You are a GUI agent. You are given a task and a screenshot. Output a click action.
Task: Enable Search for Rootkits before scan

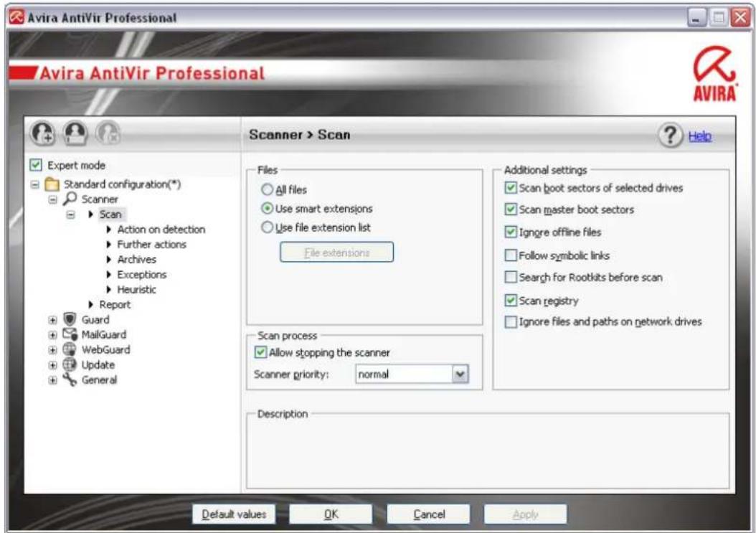[x=511, y=277]
